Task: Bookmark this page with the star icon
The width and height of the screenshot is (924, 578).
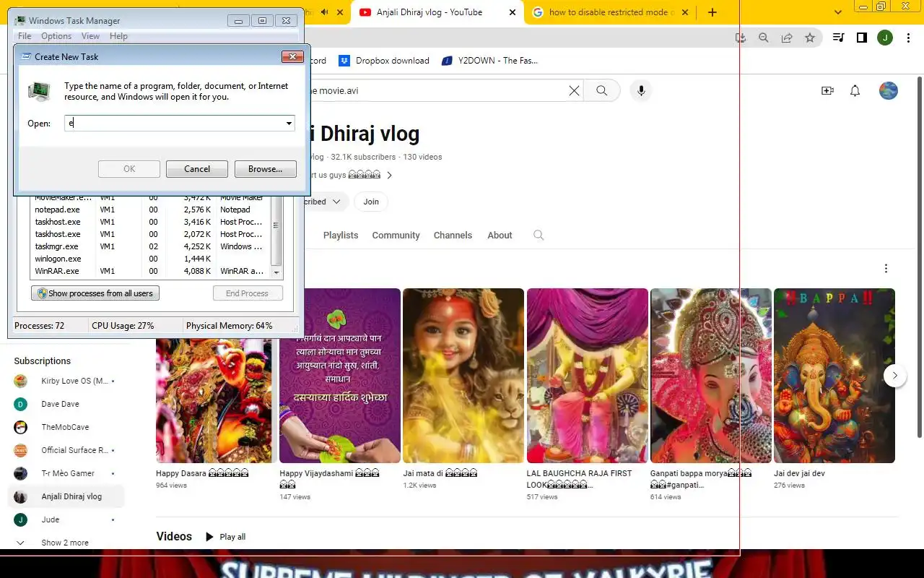Action: [810, 38]
